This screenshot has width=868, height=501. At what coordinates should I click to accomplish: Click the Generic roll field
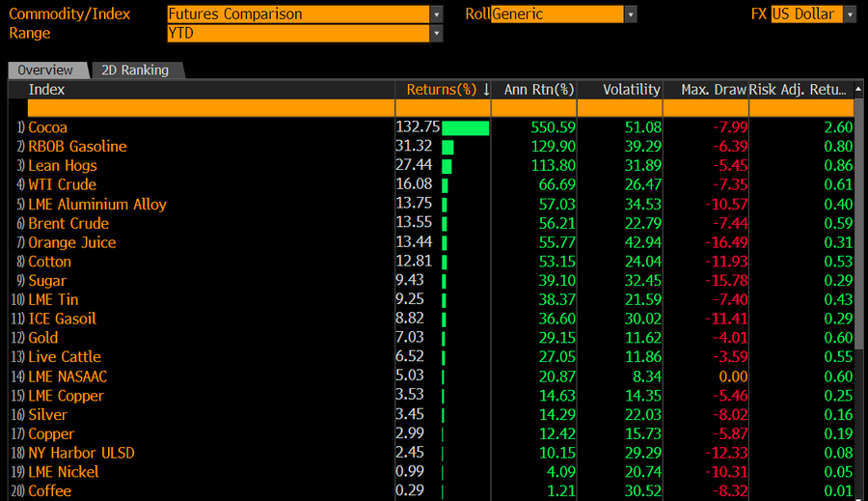pos(557,14)
